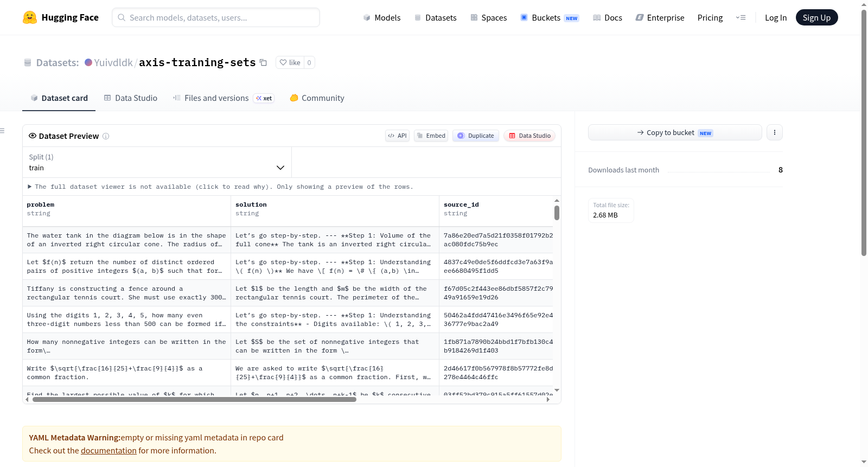Select the source_id cell starting 7a86e20ed7
The width and height of the screenshot is (868, 467).
[x=496, y=240]
